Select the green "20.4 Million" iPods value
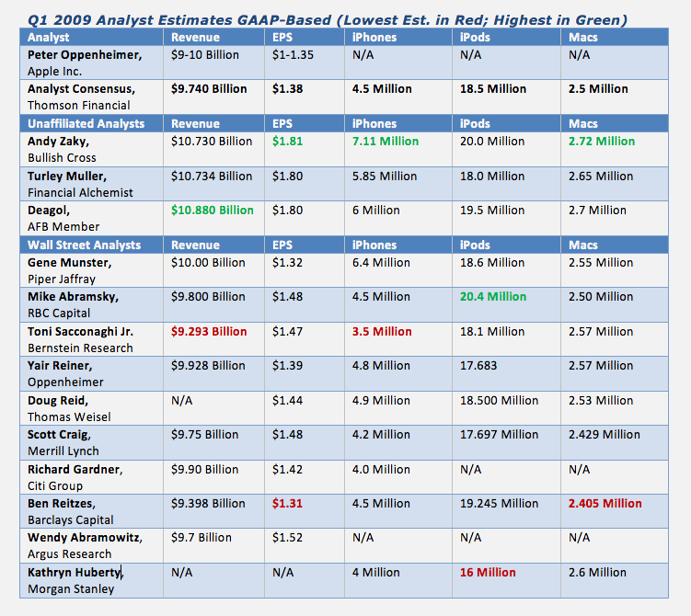Screen dimensions: 691x616 493,297
